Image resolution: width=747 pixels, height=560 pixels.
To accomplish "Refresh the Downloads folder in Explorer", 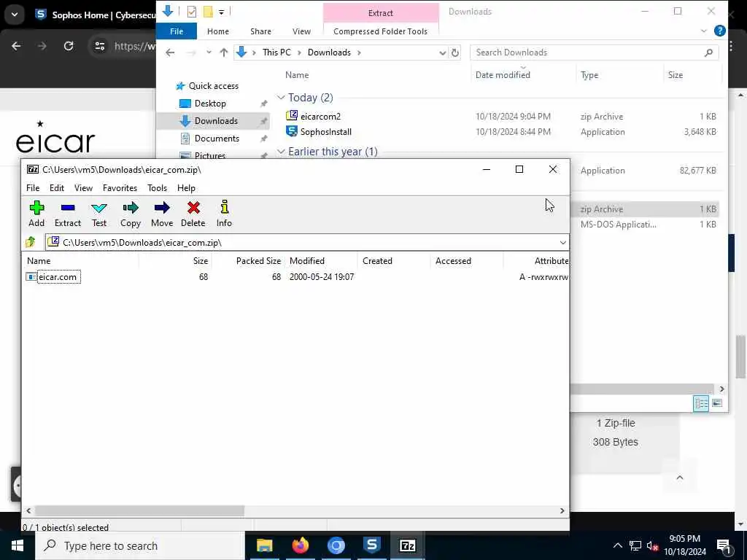I will [455, 52].
